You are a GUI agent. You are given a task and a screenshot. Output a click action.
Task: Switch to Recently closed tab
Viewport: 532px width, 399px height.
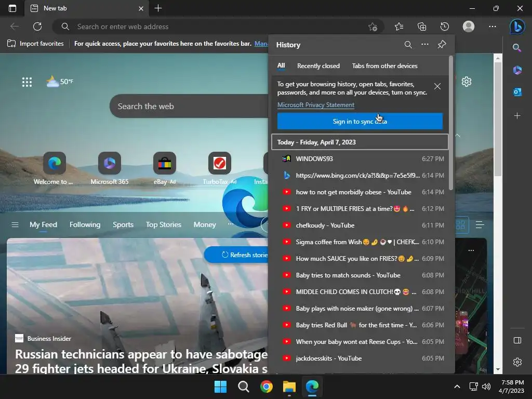[x=318, y=66]
